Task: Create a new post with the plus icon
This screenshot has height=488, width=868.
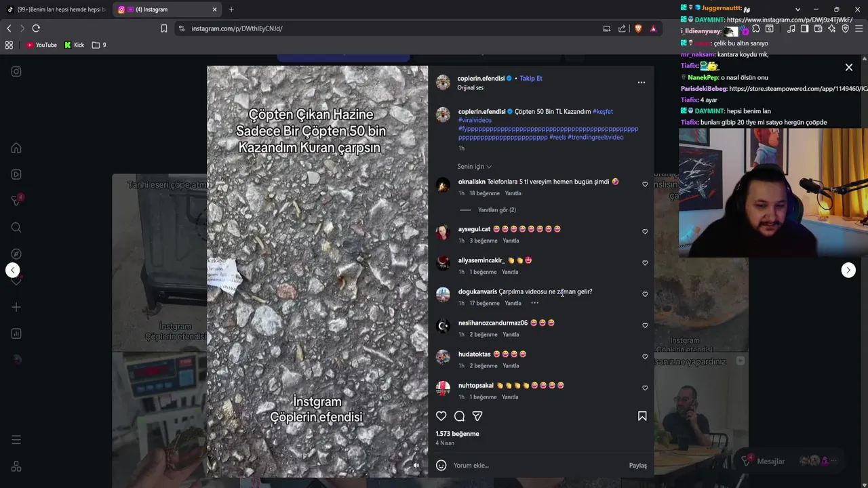Action: [16, 307]
